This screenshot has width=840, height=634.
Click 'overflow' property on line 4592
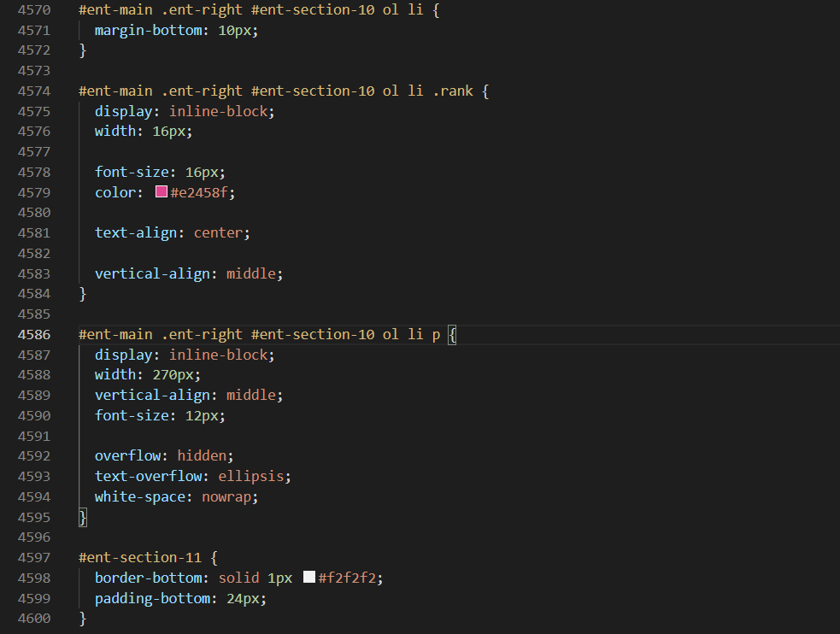tap(127, 455)
